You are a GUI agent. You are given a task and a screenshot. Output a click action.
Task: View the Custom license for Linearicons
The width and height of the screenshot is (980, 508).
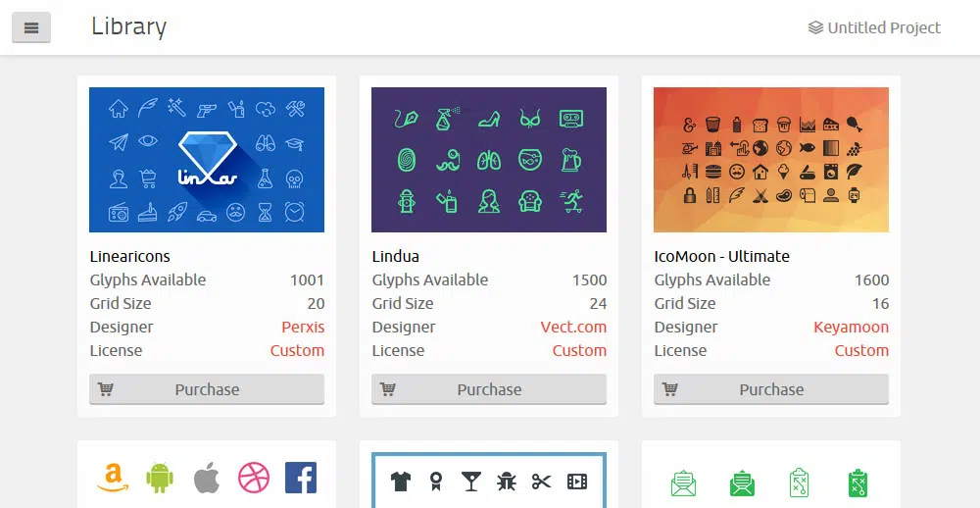coord(297,350)
